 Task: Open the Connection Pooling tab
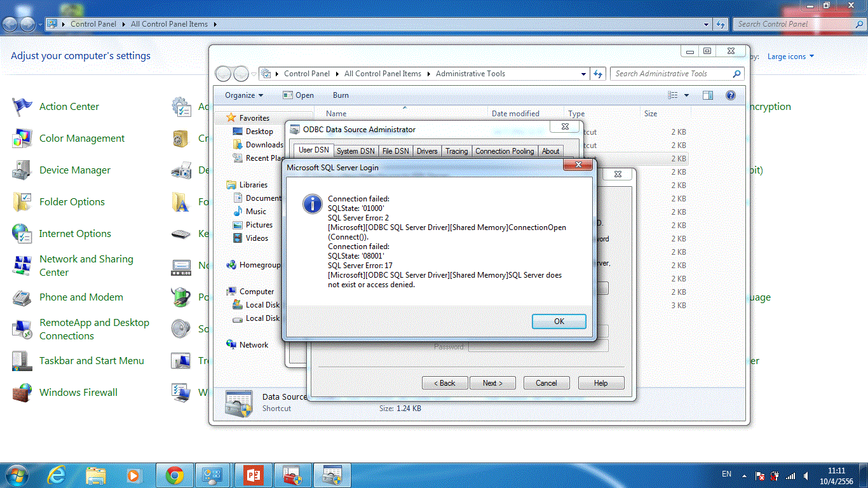coord(505,151)
